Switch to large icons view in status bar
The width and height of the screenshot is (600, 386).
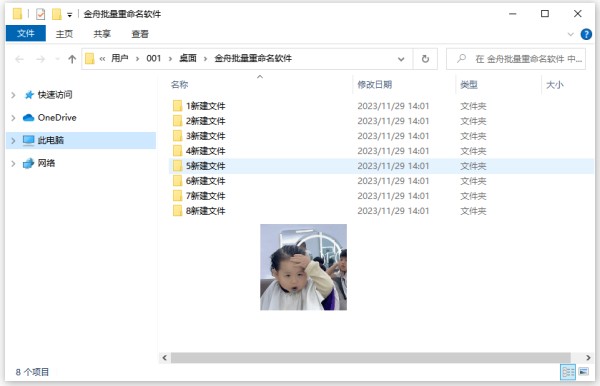pos(584,372)
